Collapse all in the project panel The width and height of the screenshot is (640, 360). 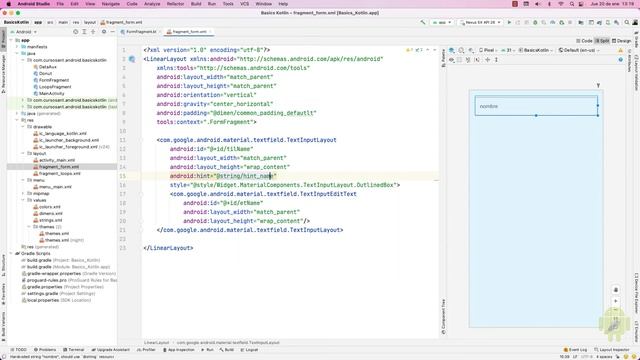pyautogui.click(x=93, y=32)
